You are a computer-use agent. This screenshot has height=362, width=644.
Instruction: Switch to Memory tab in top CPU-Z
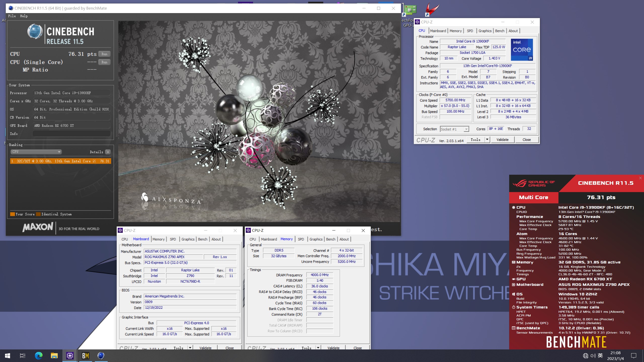click(456, 31)
